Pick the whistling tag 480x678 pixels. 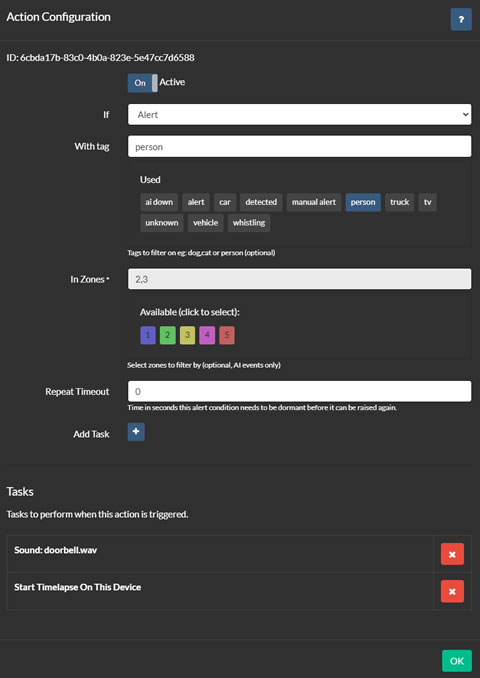249,223
